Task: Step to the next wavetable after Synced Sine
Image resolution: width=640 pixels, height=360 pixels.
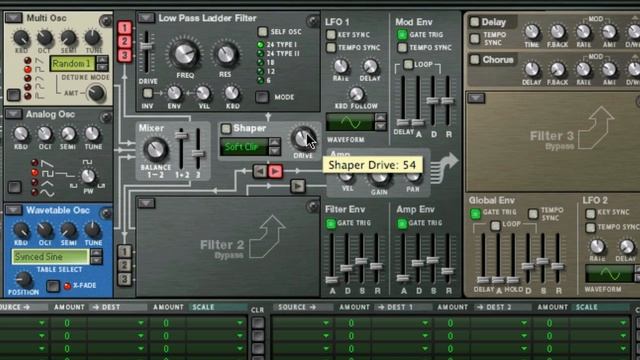Action: [96, 260]
